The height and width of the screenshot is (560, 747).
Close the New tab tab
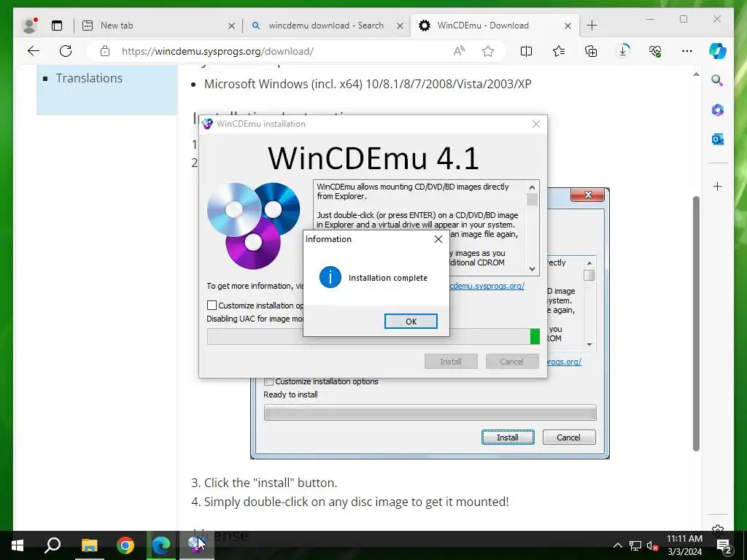click(231, 26)
